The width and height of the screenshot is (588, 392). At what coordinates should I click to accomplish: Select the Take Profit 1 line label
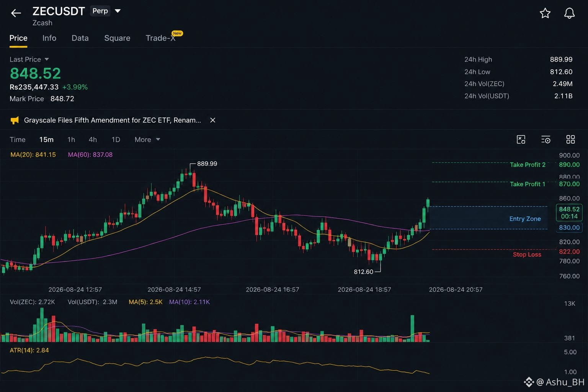click(528, 184)
